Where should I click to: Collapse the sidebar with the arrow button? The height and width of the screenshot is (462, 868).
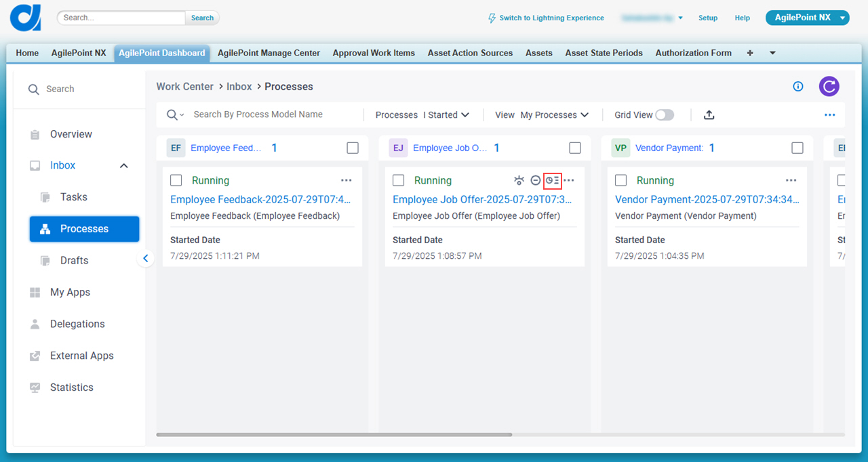(x=145, y=258)
